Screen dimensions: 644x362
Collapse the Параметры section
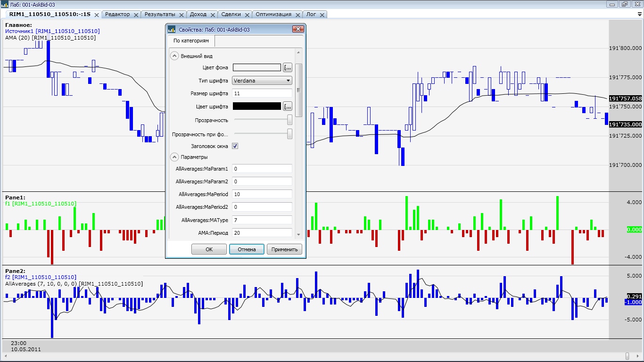coord(174,157)
